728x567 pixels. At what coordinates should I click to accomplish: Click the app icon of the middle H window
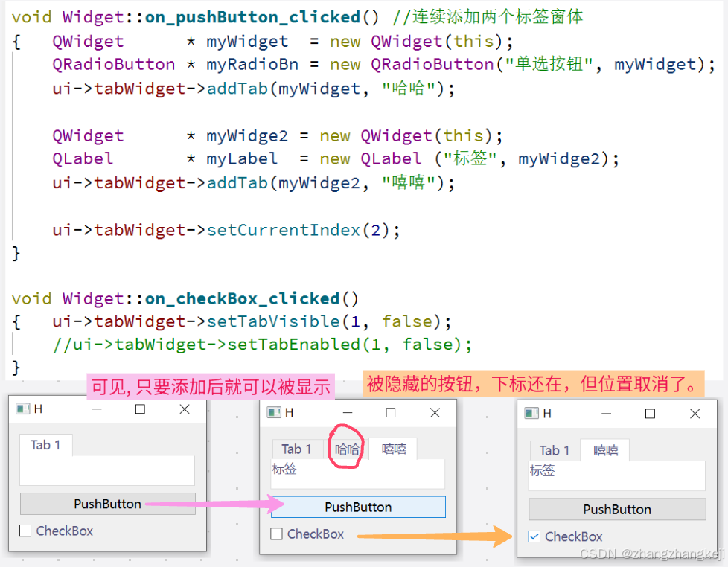point(273,412)
